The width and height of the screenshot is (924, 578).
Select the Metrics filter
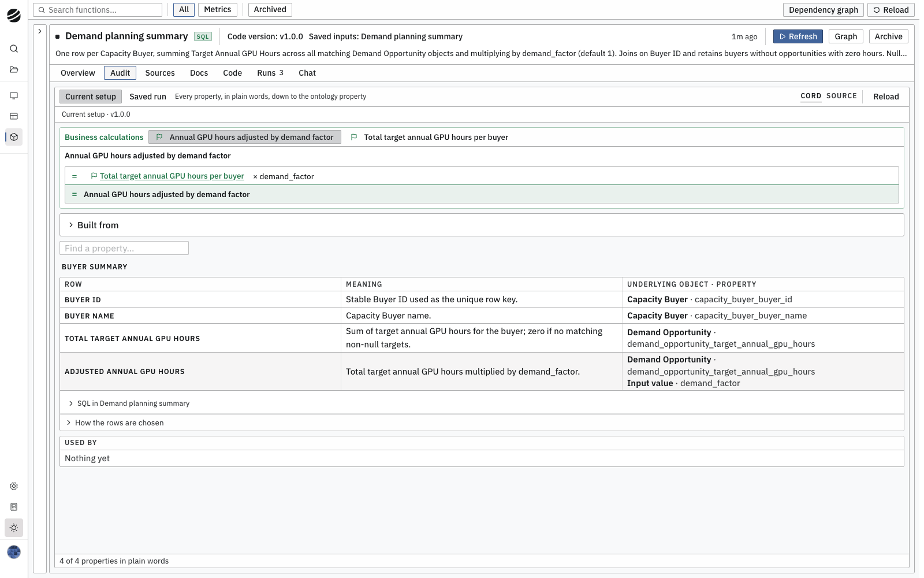tap(217, 9)
